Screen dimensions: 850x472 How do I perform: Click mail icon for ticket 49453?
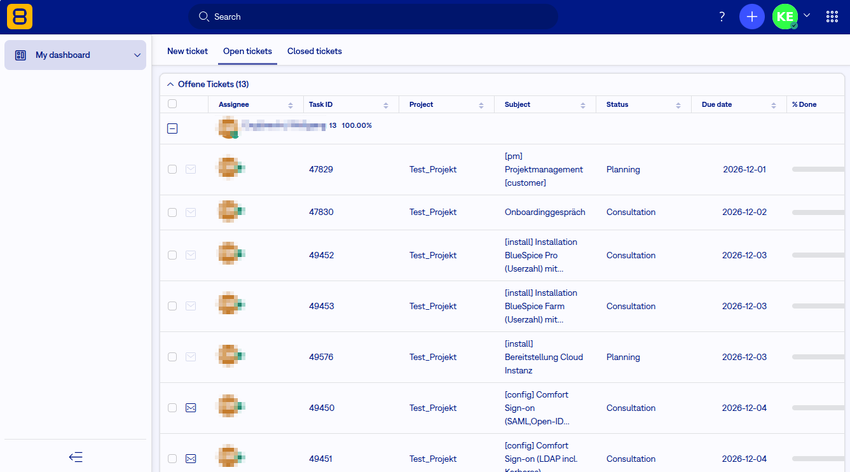[191, 306]
